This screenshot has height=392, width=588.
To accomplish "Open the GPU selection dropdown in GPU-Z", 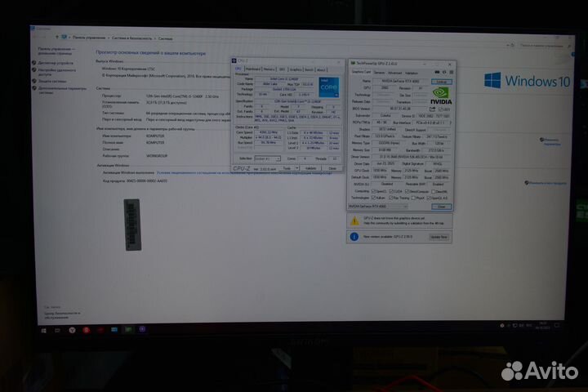I will coord(378,207).
